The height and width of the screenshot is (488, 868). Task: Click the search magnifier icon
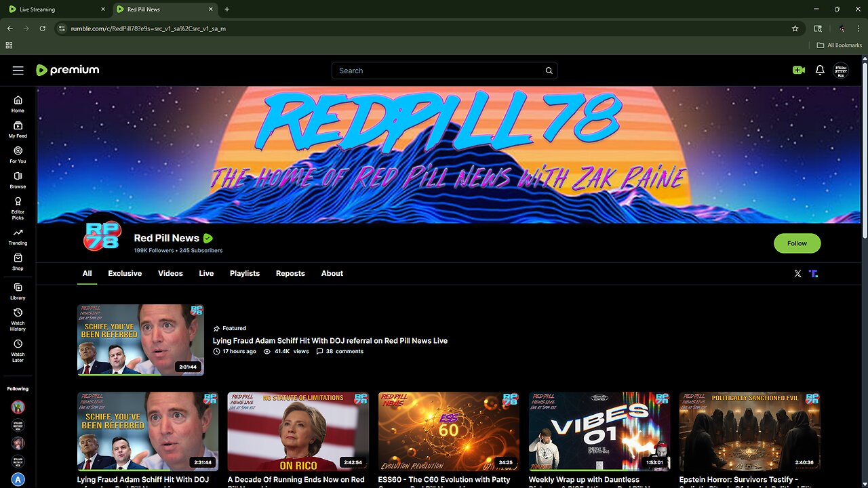[x=549, y=70]
